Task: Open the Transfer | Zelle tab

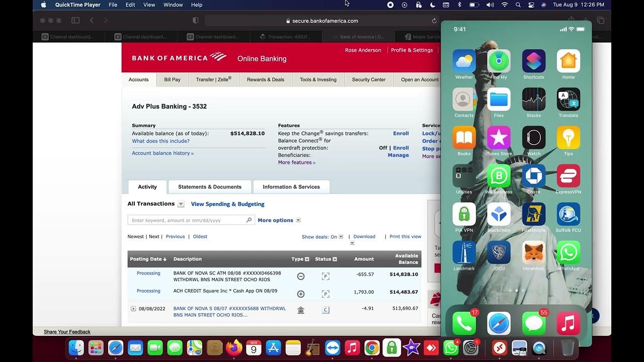Action: coord(214,79)
